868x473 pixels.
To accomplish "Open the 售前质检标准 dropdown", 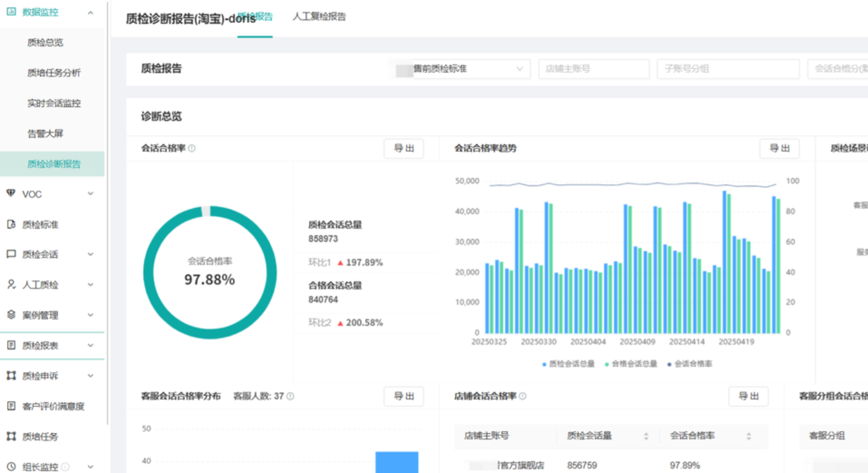I will pos(459,69).
